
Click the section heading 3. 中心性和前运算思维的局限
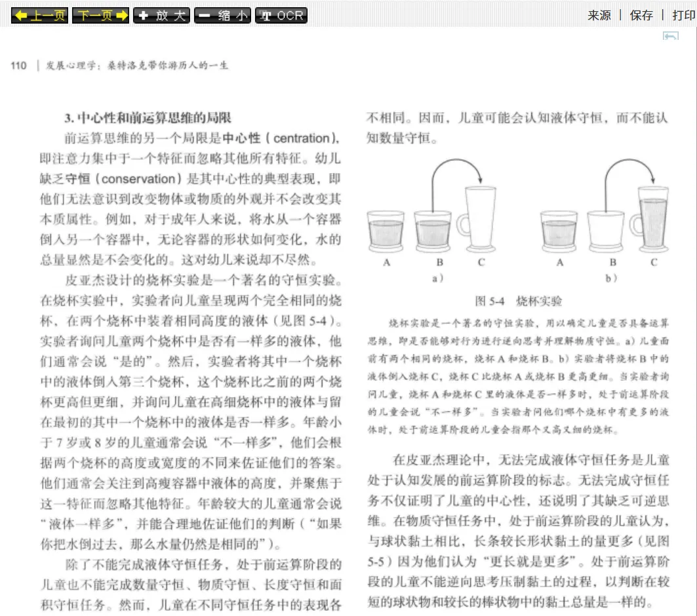pyautogui.click(x=148, y=118)
